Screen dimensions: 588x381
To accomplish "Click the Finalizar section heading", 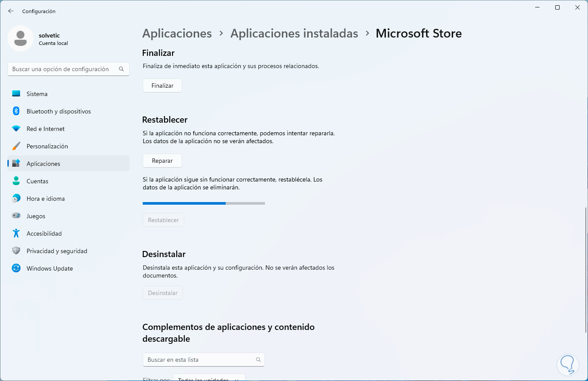I will 158,53.
